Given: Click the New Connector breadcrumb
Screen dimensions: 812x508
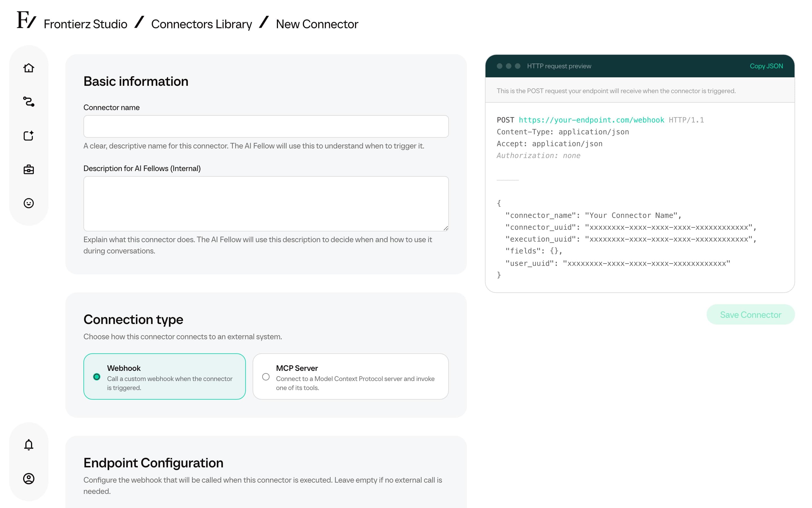Looking at the screenshot, I should [x=317, y=24].
